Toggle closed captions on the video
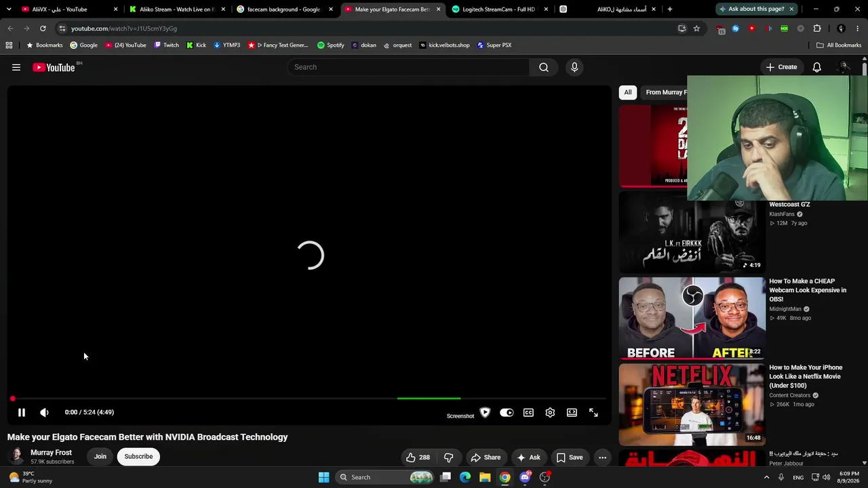 (x=528, y=412)
